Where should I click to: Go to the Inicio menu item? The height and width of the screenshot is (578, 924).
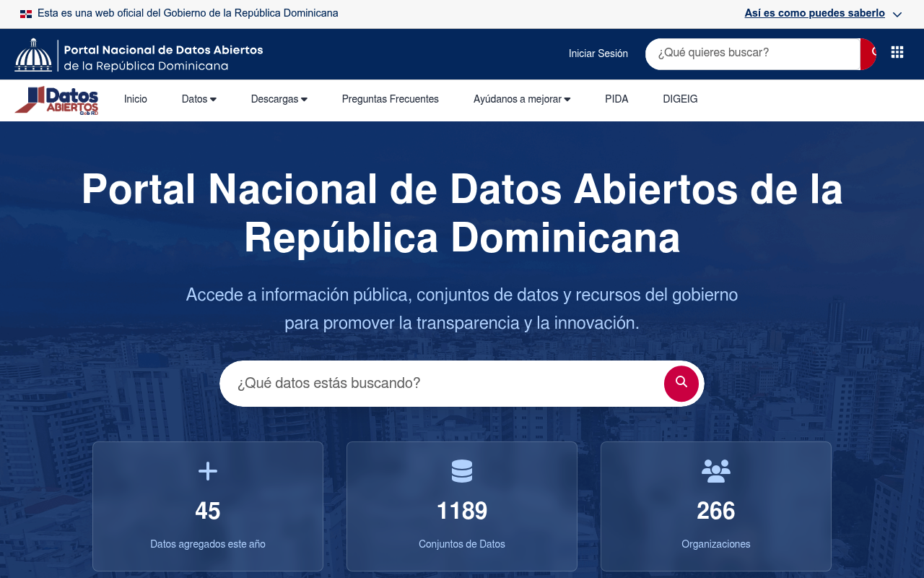coord(136,99)
